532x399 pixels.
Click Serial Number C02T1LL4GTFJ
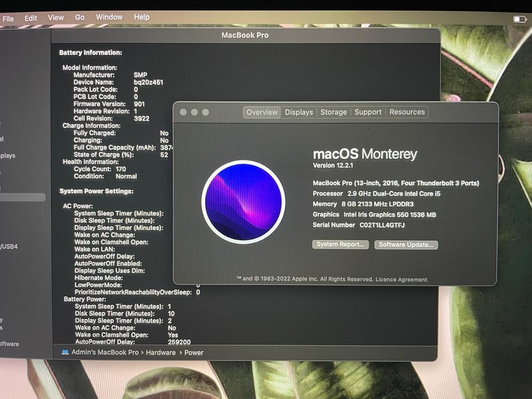coord(358,225)
